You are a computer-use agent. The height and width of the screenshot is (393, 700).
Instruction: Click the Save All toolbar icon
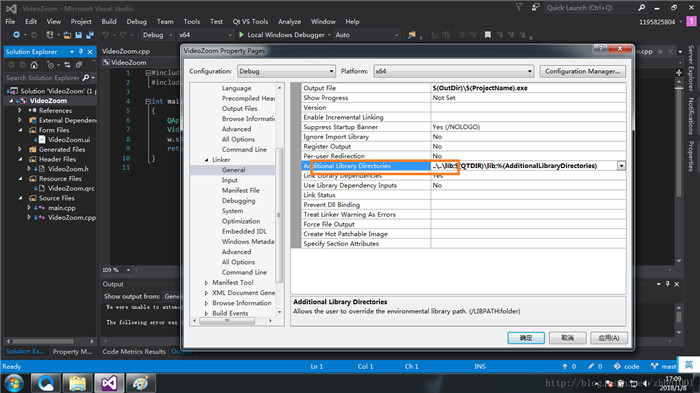[90, 35]
